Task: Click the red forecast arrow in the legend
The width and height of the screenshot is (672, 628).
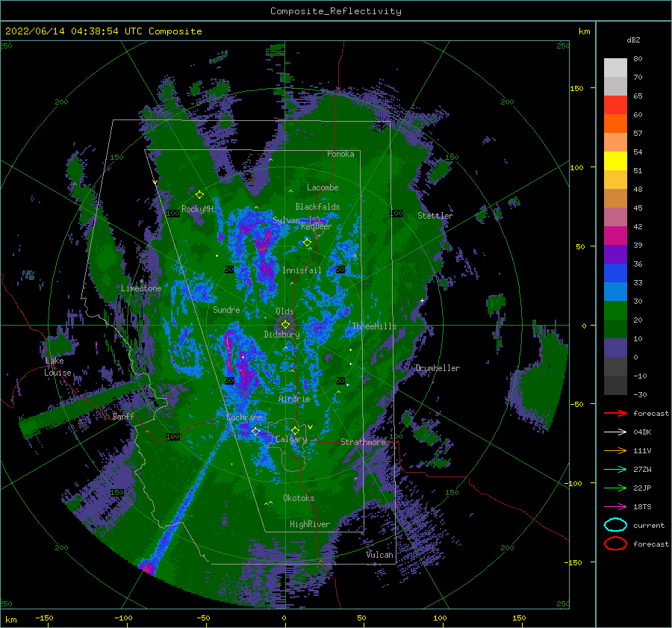Action: coord(615,413)
